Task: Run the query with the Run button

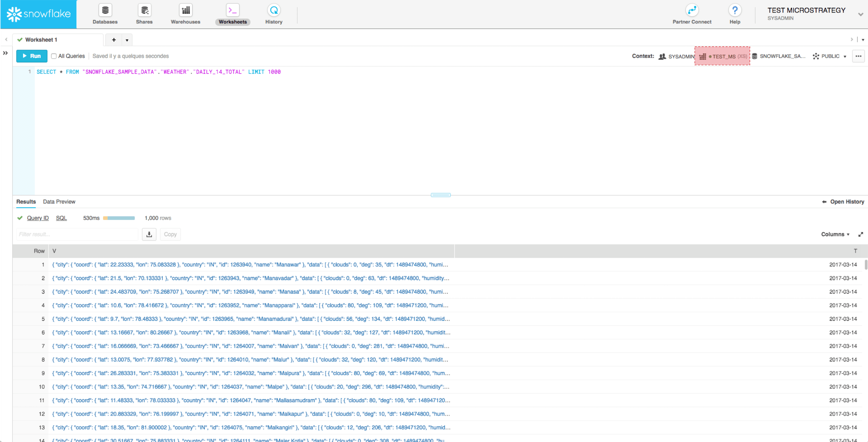Action: click(32, 56)
